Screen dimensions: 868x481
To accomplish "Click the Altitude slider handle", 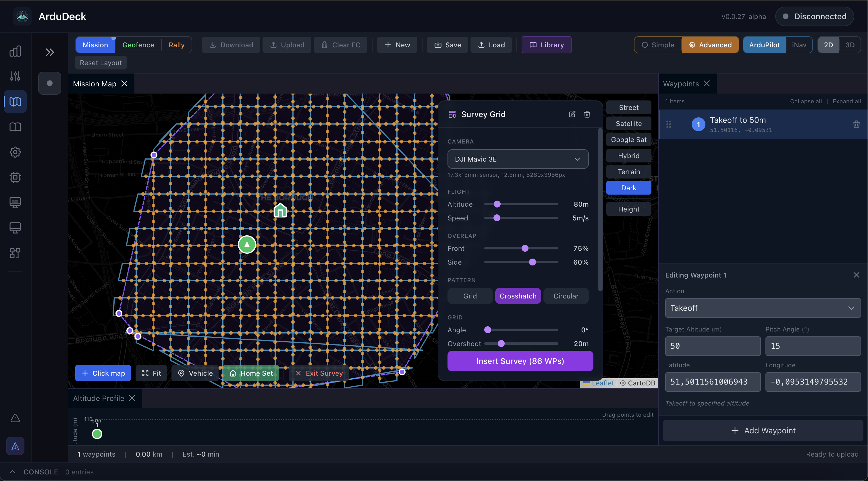I will click(x=497, y=204).
